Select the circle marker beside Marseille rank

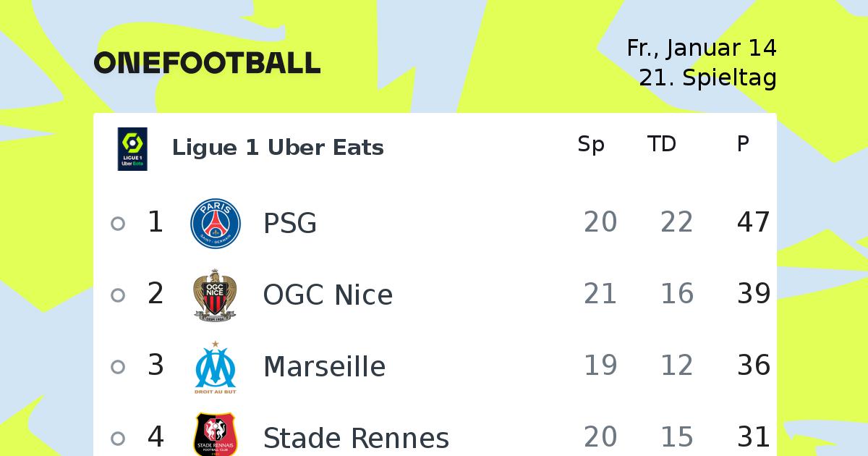click(x=118, y=367)
